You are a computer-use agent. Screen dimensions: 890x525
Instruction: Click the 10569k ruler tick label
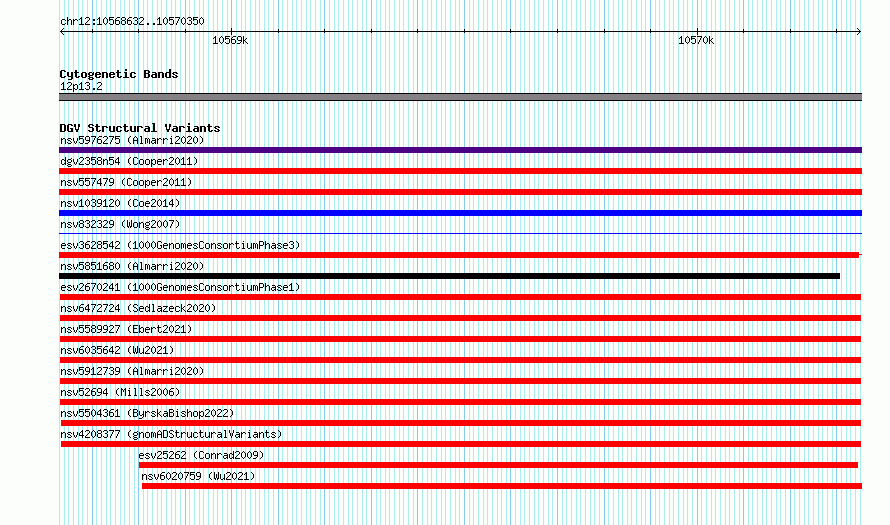[230, 40]
